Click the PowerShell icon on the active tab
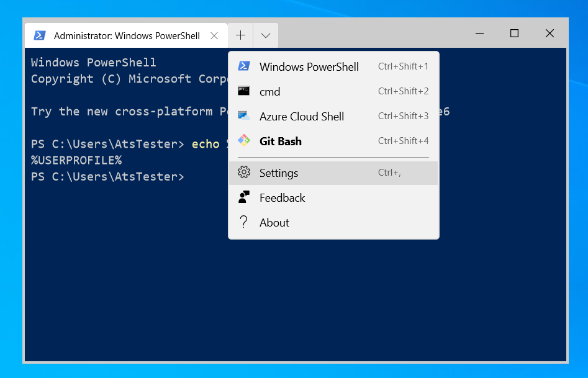The width and height of the screenshot is (588, 378). point(39,35)
